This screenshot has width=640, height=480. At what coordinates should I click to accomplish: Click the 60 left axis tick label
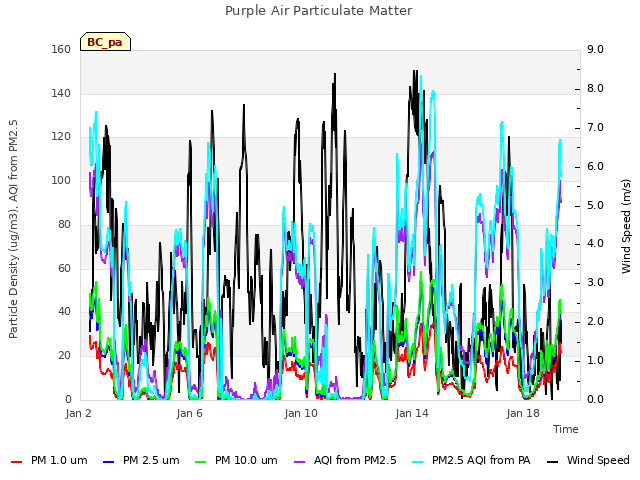click(x=64, y=268)
